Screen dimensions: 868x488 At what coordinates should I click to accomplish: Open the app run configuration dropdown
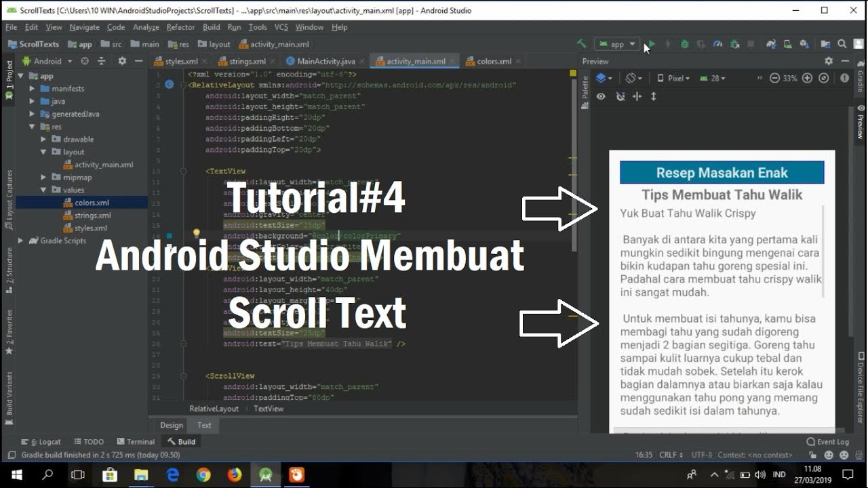pyautogui.click(x=617, y=44)
